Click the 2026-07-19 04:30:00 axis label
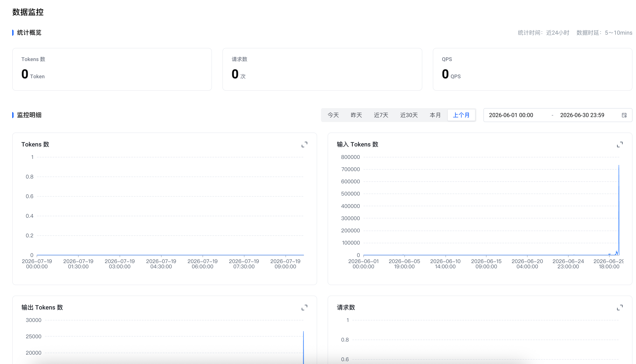 161,264
